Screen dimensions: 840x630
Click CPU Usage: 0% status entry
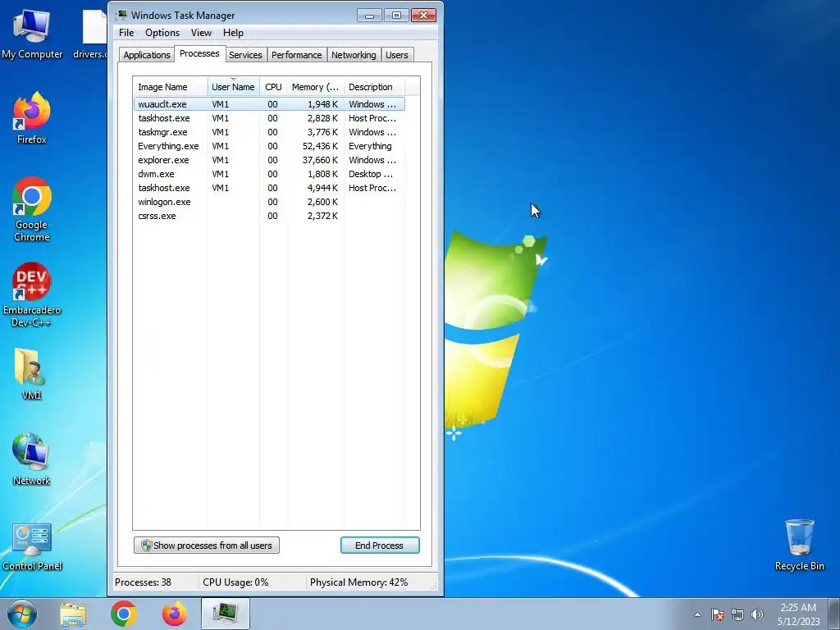click(235, 582)
